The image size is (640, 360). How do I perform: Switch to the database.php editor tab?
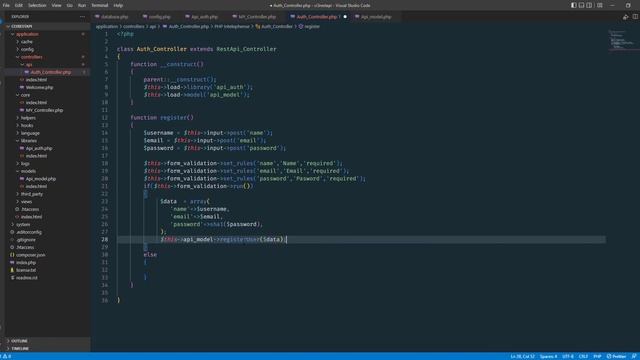[112, 17]
